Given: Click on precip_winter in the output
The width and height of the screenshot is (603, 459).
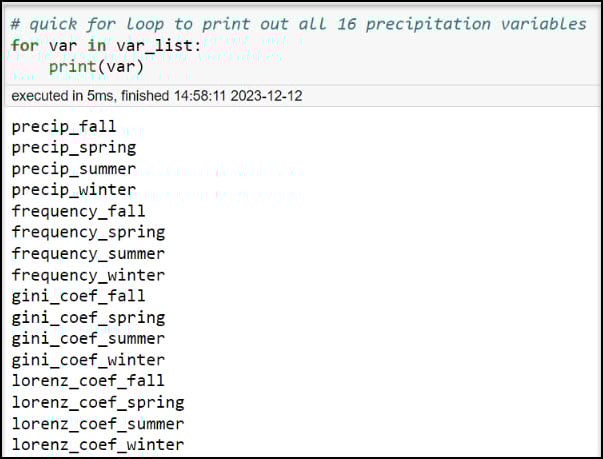Looking at the screenshot, I should (74, 190).
